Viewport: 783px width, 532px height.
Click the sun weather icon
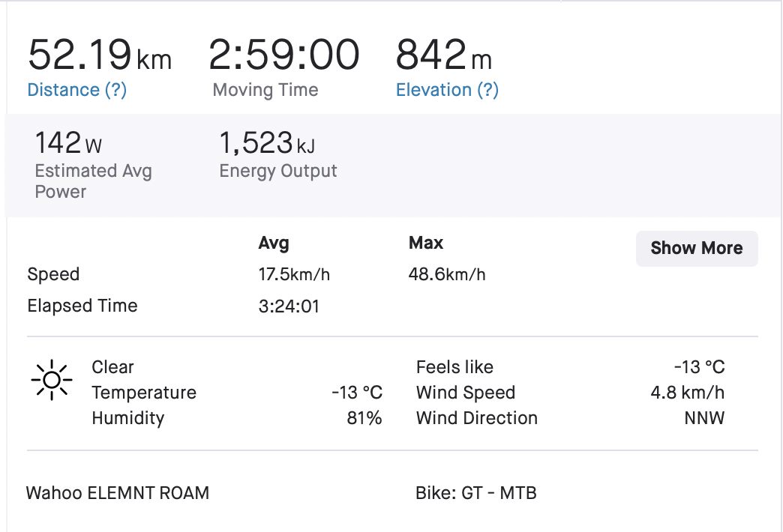[x=52, y=380]
